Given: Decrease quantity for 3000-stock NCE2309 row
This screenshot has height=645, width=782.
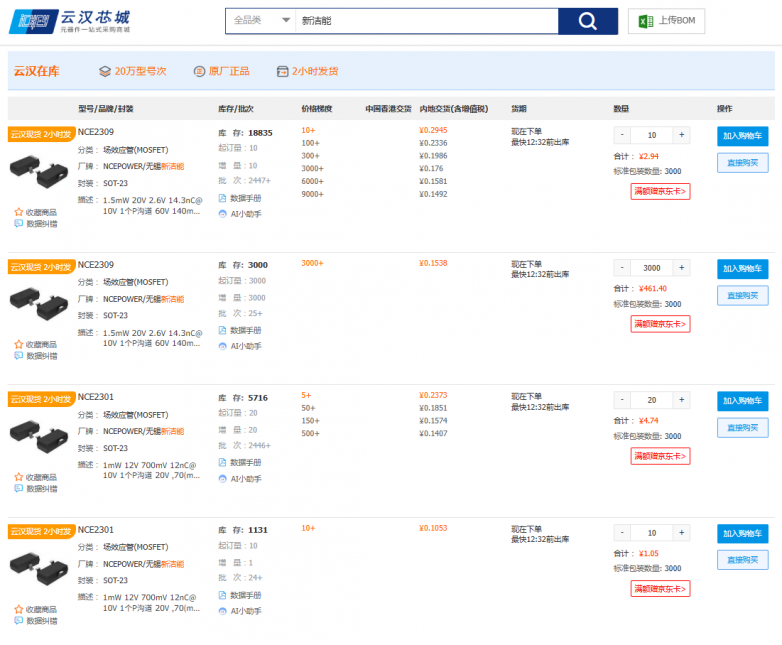Looking at the screenshot, I should 622,268.
